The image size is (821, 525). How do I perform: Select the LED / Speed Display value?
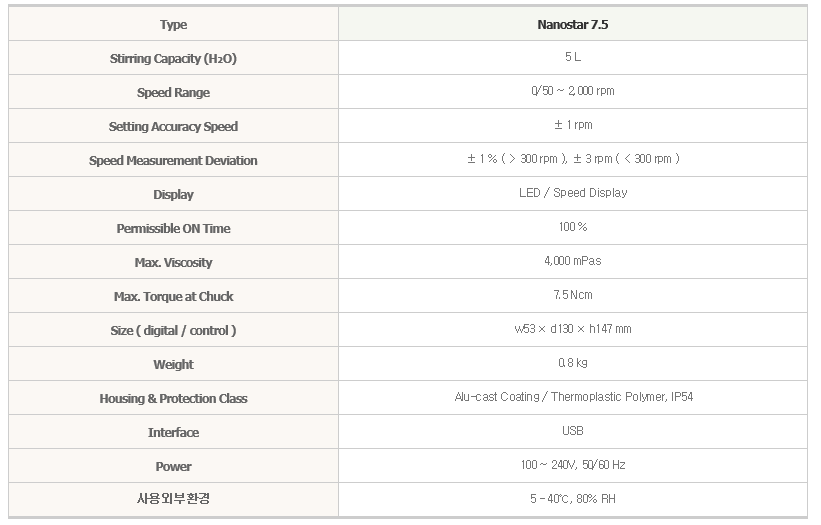tap(573, 193)
